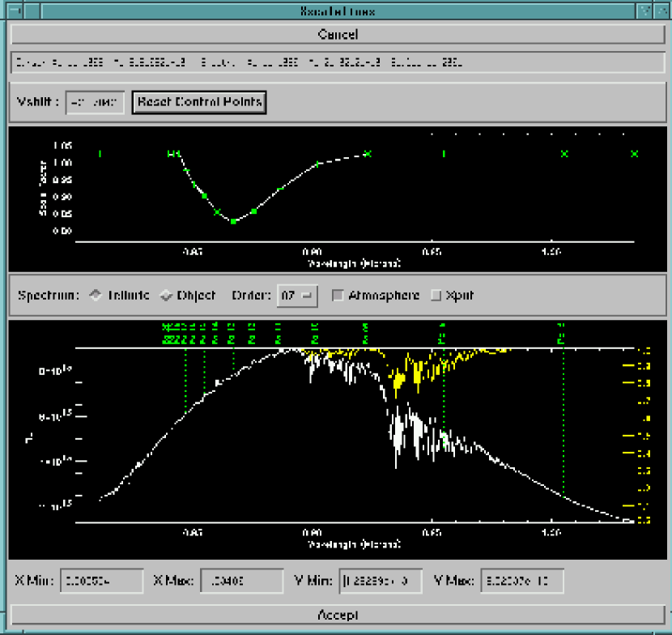Minimize the Xscale Lines window
The image size is (672, 635).
point(644,11)
